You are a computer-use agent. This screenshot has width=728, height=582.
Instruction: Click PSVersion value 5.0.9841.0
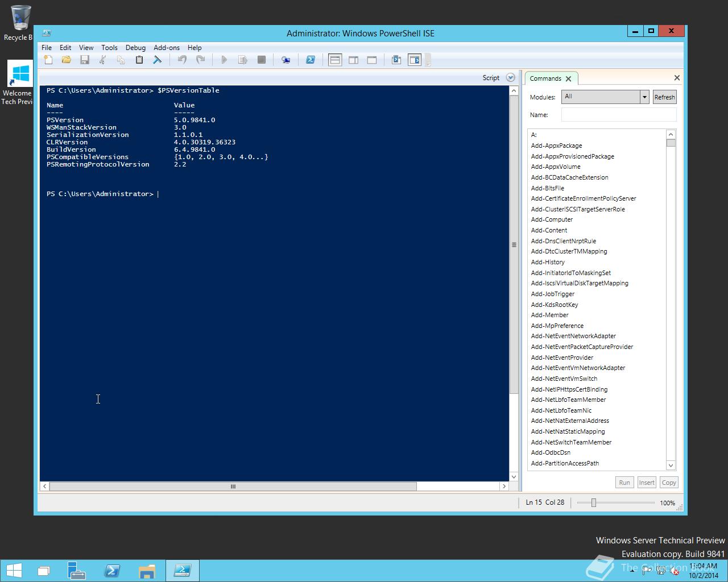(195, 120)
